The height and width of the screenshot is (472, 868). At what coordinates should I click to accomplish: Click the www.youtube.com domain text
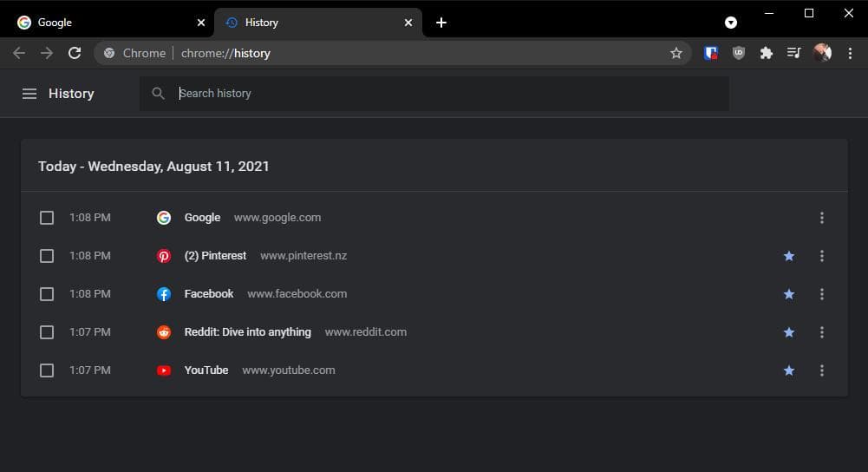click(289, 370)
